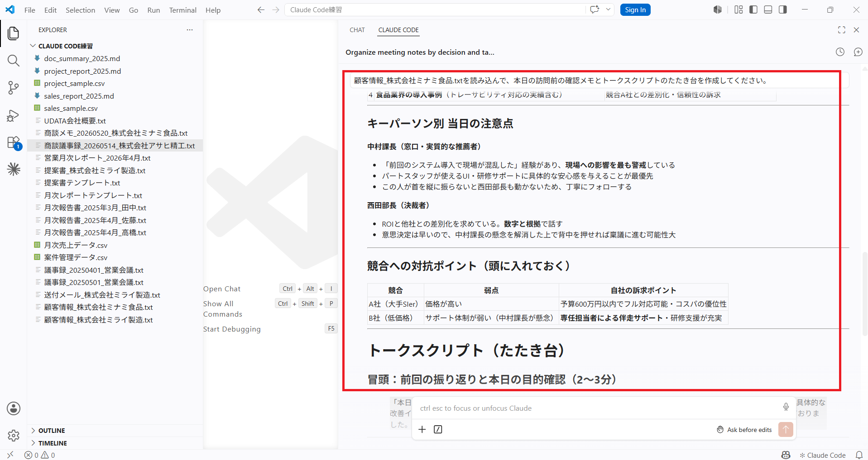Open Customize Layout icon

click(739, 9)
